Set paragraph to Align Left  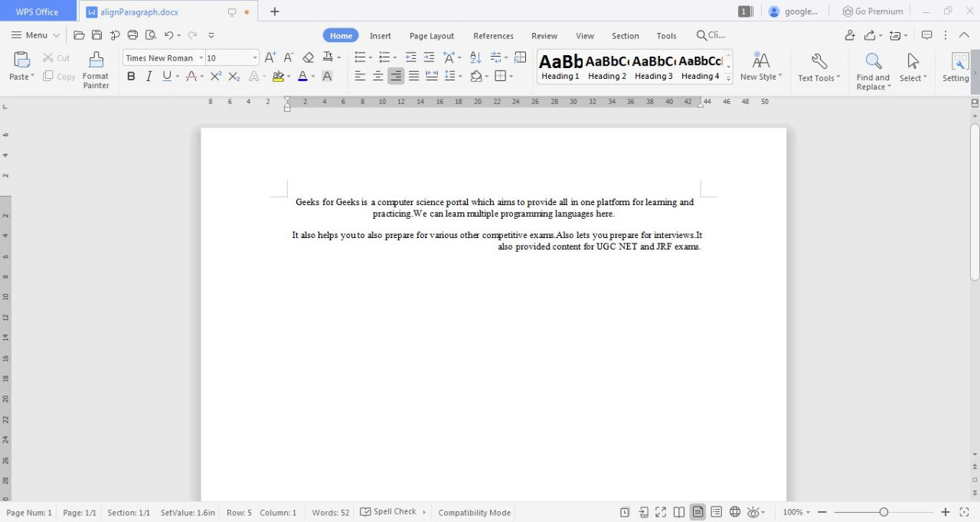tap(360, 76)
